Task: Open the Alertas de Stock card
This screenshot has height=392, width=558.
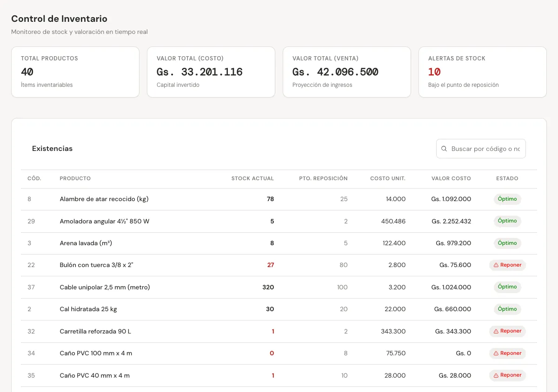Action: 483,72
